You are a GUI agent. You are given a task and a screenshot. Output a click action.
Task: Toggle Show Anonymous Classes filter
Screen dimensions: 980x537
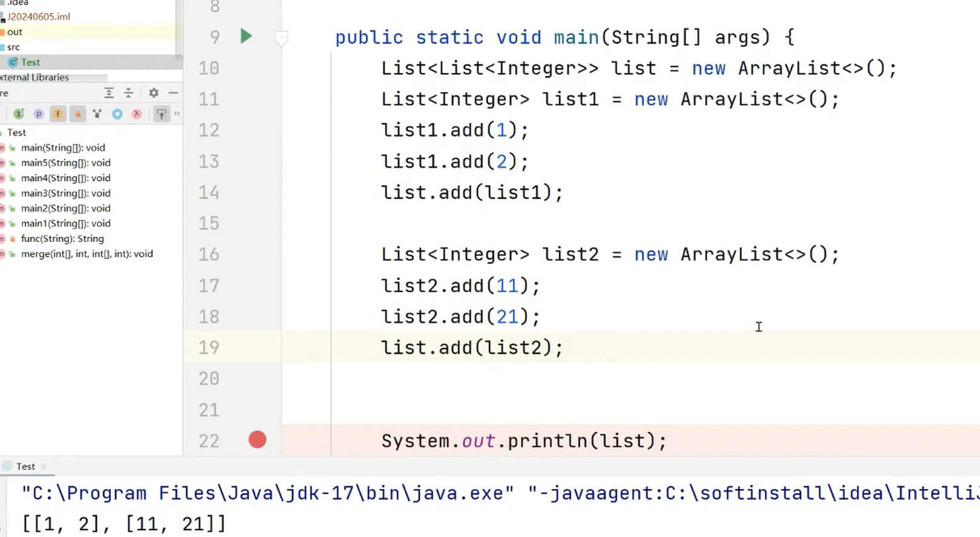[x=97, y=113]
